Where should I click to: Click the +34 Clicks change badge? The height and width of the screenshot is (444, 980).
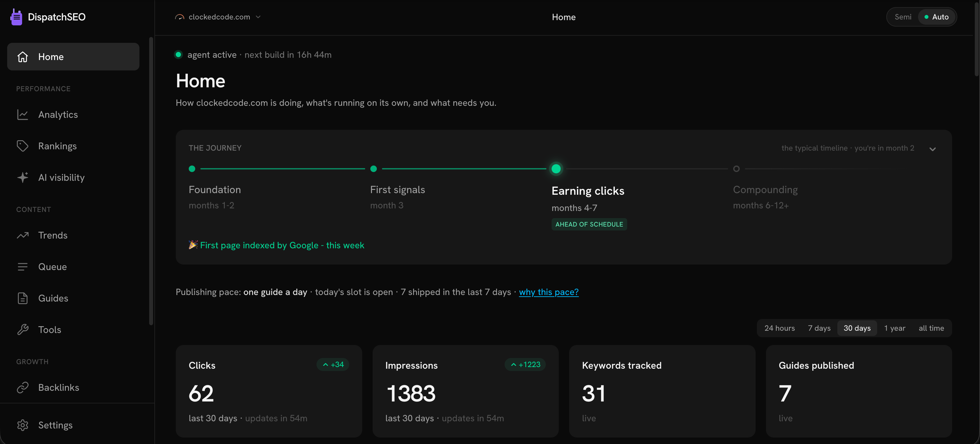point(333,365)
